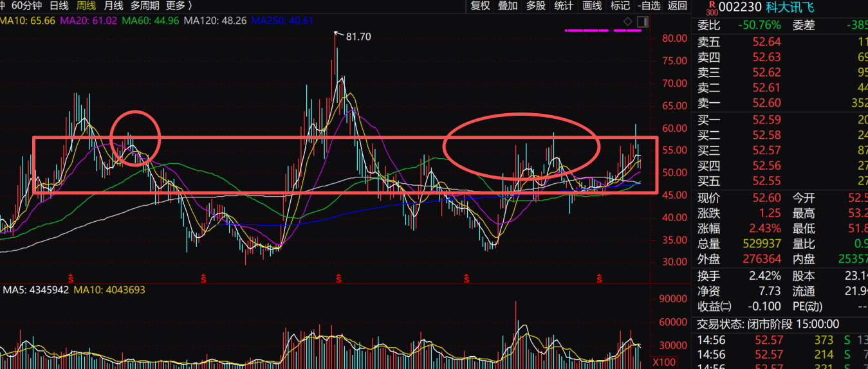Expand the 更多 period options

[x=178, y=6]
